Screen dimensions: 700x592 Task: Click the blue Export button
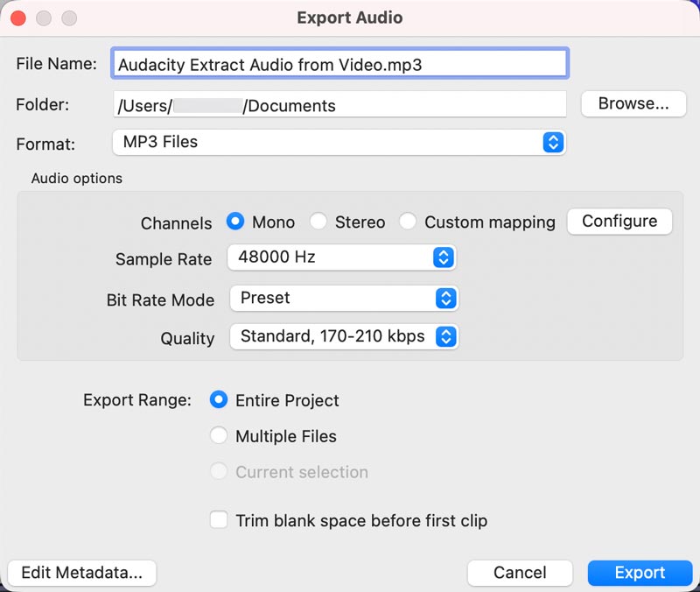(640, 573)
